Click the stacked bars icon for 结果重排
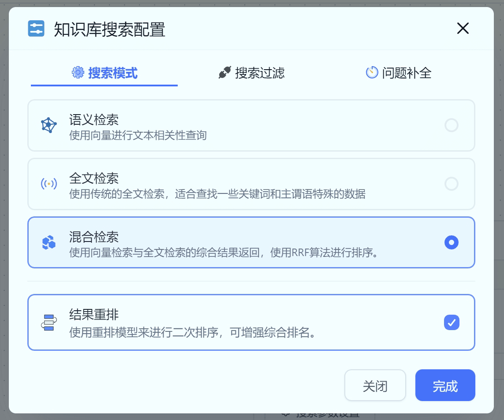Screen dimensions: 504x420 pos(49,323)
